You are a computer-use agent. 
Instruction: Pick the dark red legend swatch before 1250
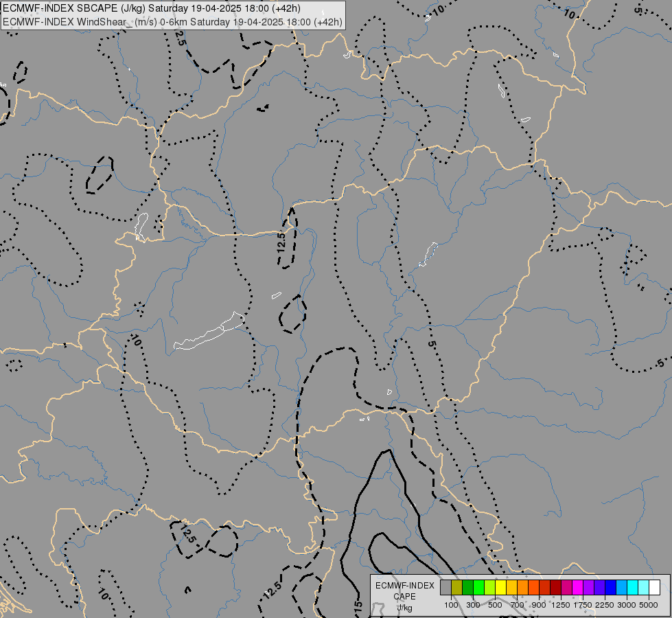click(555, 587)
